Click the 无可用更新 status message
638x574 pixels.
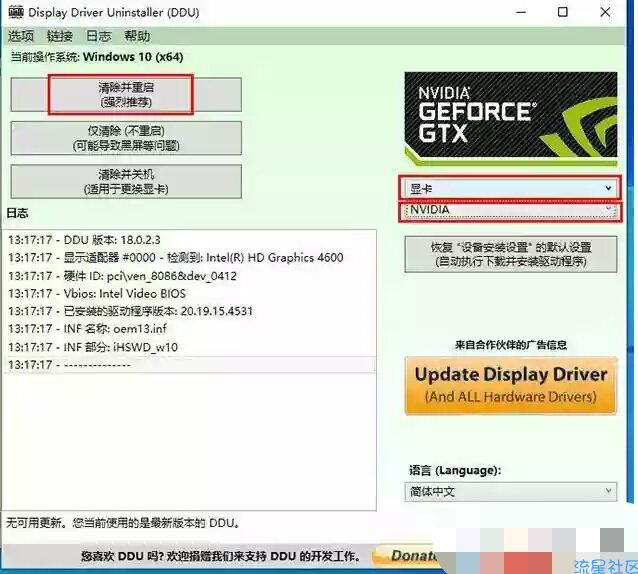(x=122, y=523)
